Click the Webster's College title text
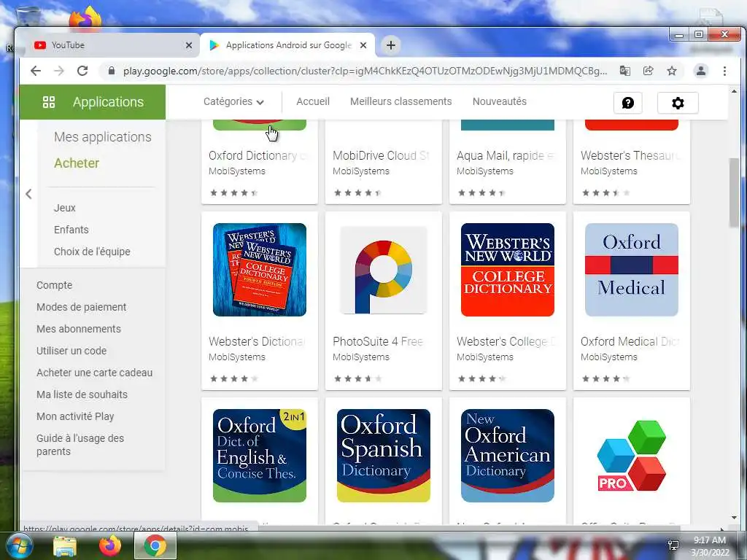The height and width of the screenshot is (560, 747). pos(506,341)
